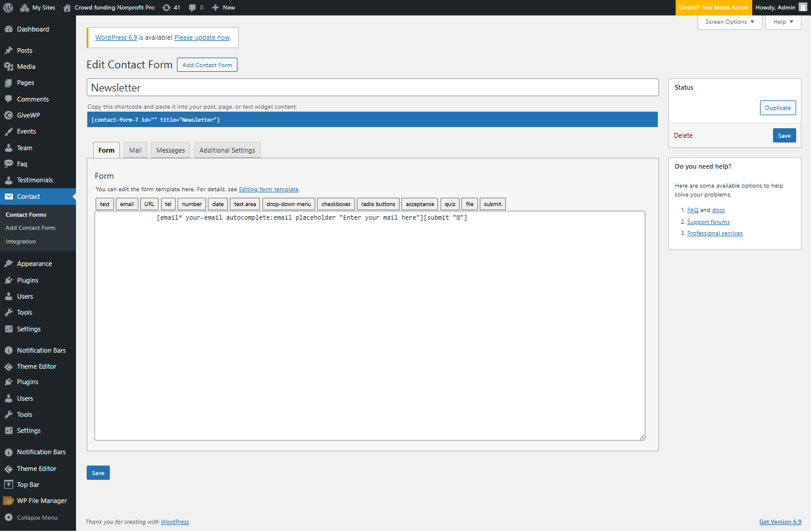Duplicate the Newsletter contact form
This screenshot has height=532, width=811.
(x=778, y=107)
